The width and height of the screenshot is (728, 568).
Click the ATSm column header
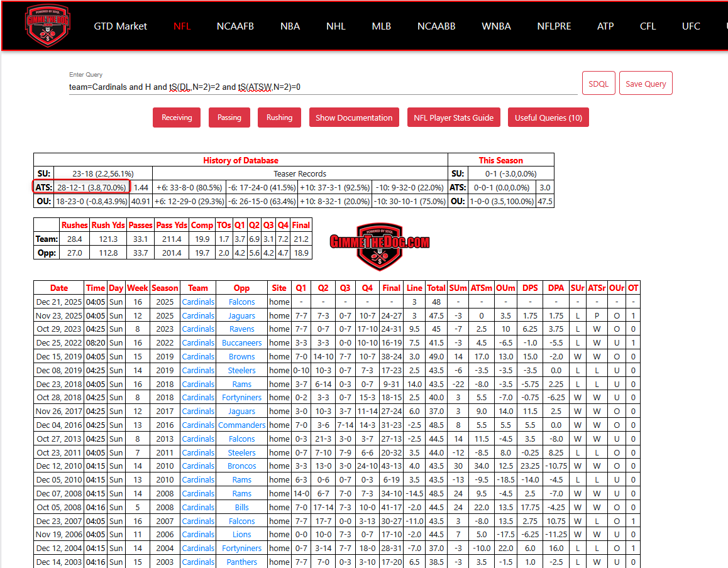click(482, 288)
